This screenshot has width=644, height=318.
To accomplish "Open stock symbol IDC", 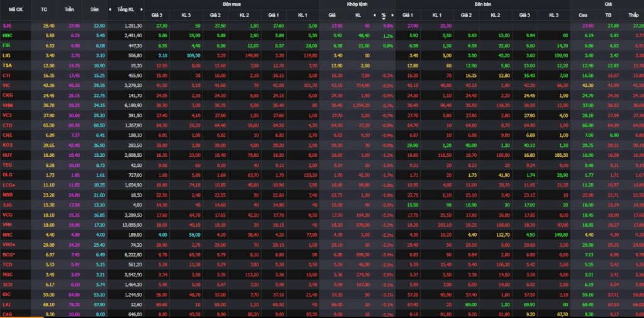I will point(7,294).
